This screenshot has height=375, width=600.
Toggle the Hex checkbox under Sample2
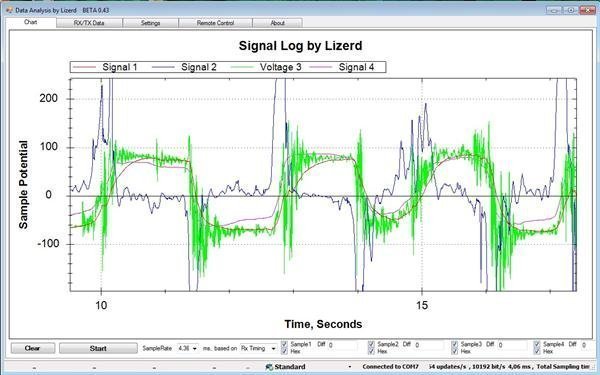point(371,351)
